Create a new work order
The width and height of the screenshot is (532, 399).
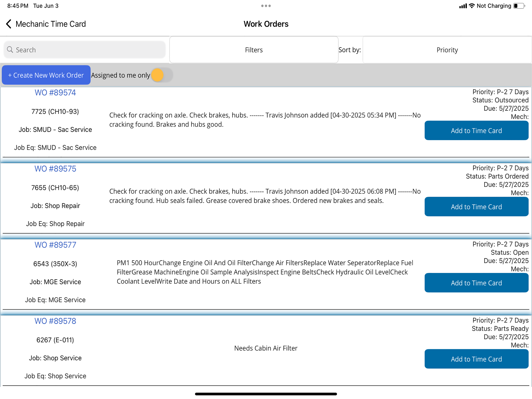(46, 75)
